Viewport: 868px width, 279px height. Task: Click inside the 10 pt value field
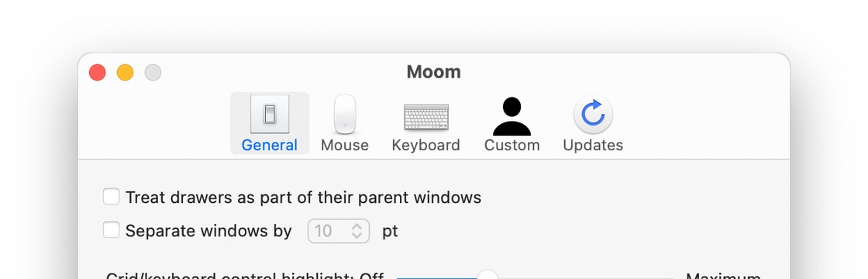[338, 231]
